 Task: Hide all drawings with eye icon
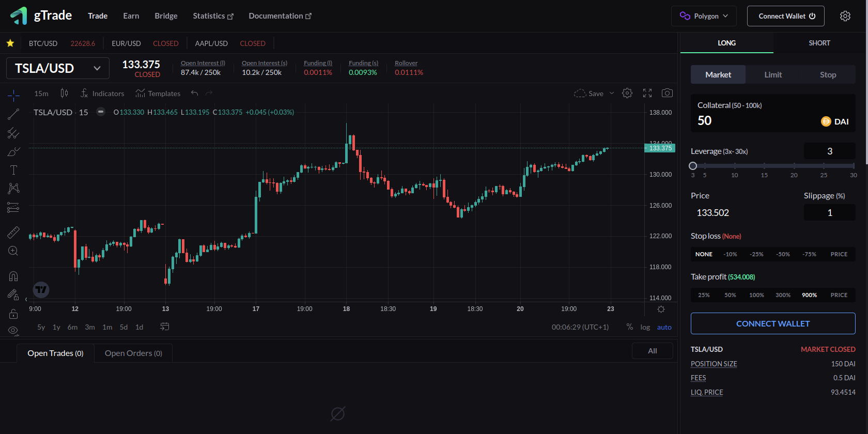point(13,330)
